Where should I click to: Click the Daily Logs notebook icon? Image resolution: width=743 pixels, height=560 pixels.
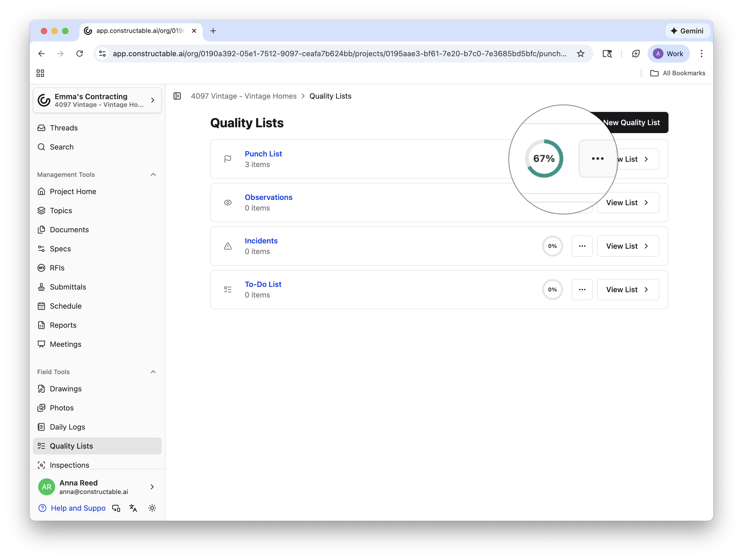[x=41, y=427]
